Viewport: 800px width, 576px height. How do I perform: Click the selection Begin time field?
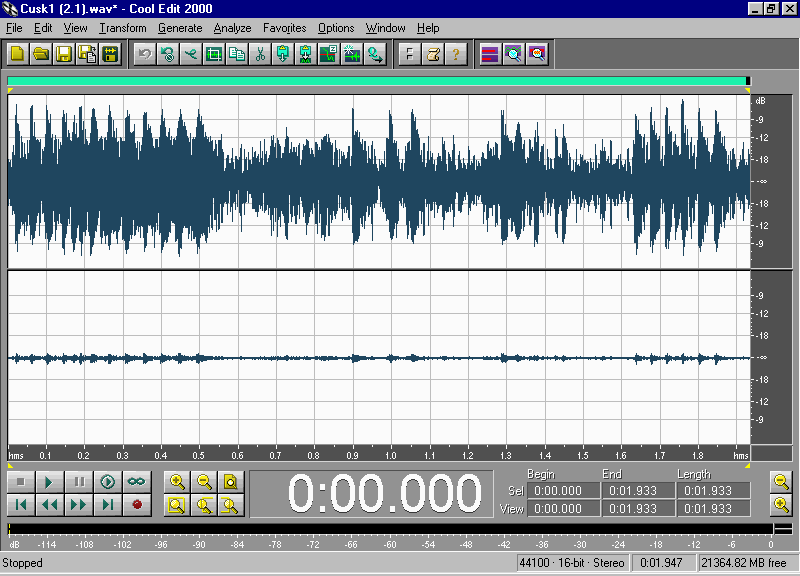pyautogui.click(x=563, y=491)
